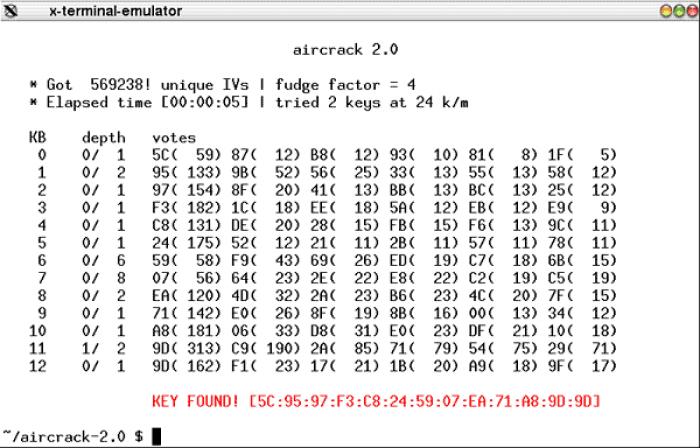Click the x-terminal-emulator title text
Image resolution: width=700 pixels, height=448 pixels.
[x=101, y=11]
